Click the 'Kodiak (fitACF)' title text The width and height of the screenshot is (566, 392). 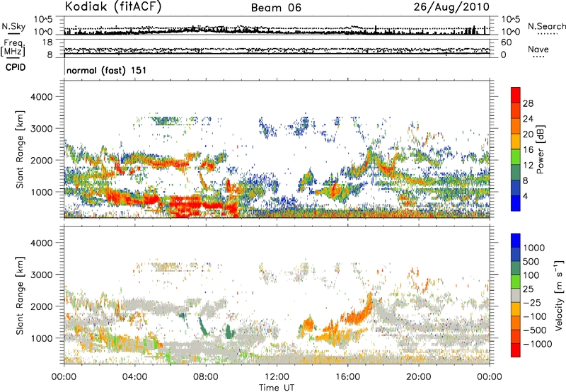pos(113,6)
